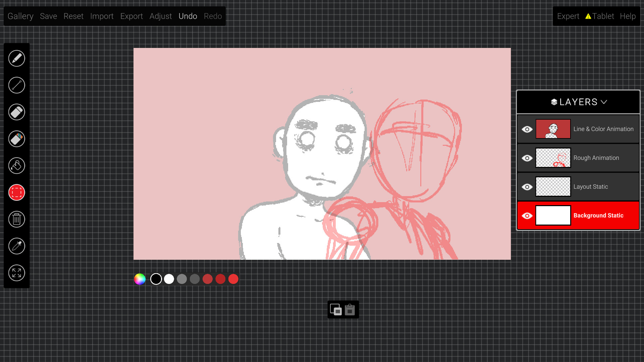Click the copy frame icon below the canvas
Viewport: 644px width, 362px height.
point(336,310)
